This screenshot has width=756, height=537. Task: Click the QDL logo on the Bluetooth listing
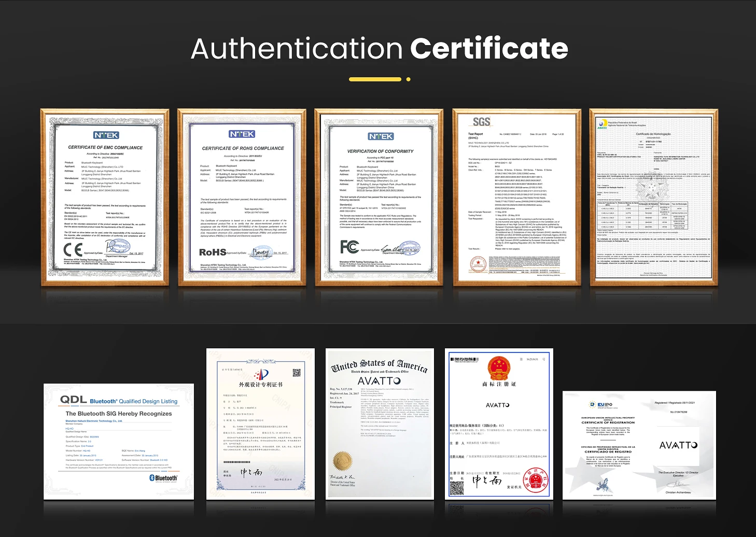pos(73,400)
